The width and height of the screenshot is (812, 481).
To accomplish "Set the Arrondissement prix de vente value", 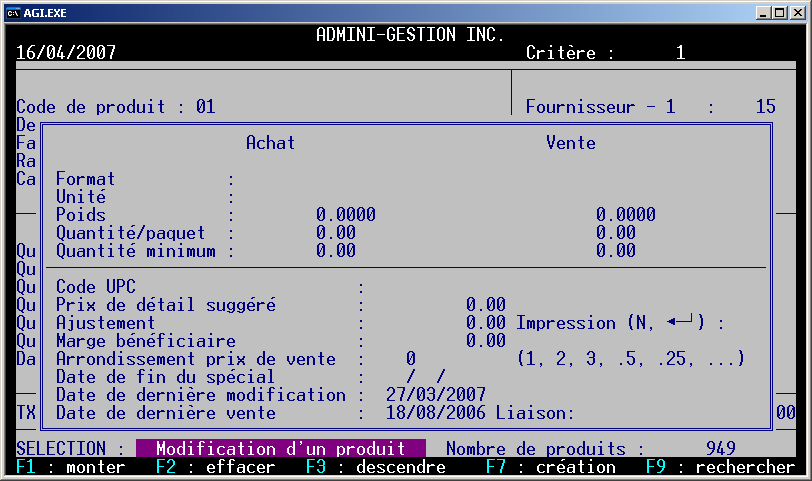I will (411, 359).
